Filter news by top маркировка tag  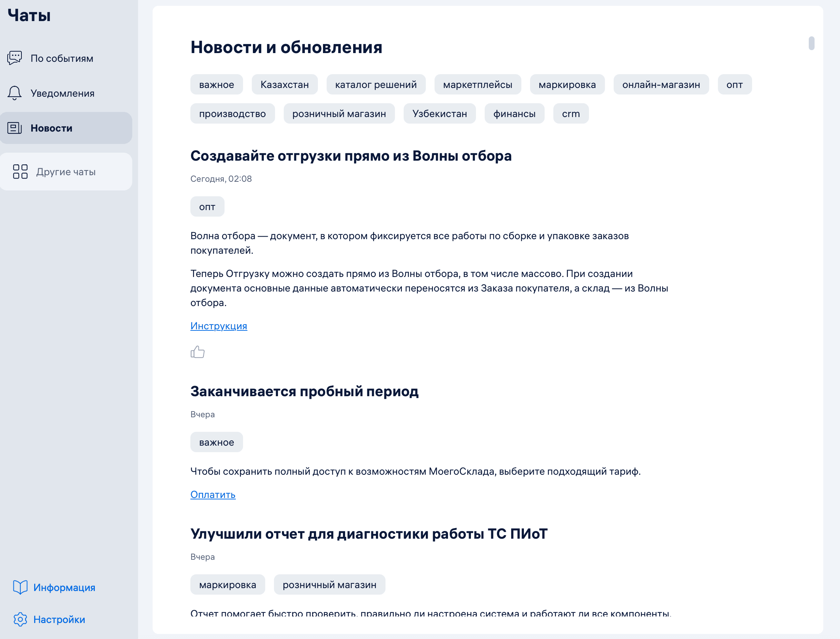(x=567, y=84)
